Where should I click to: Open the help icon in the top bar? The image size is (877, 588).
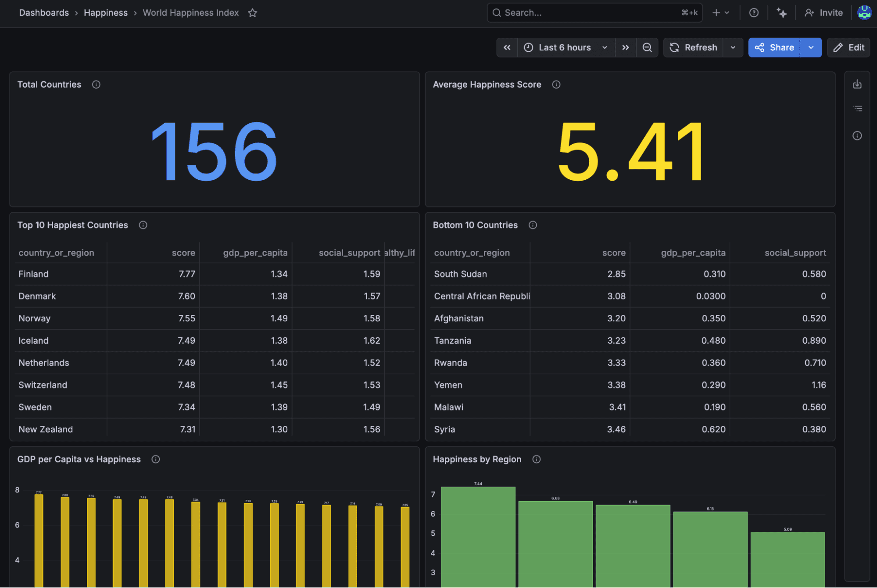pyautogui.click(x=754, y=12)
